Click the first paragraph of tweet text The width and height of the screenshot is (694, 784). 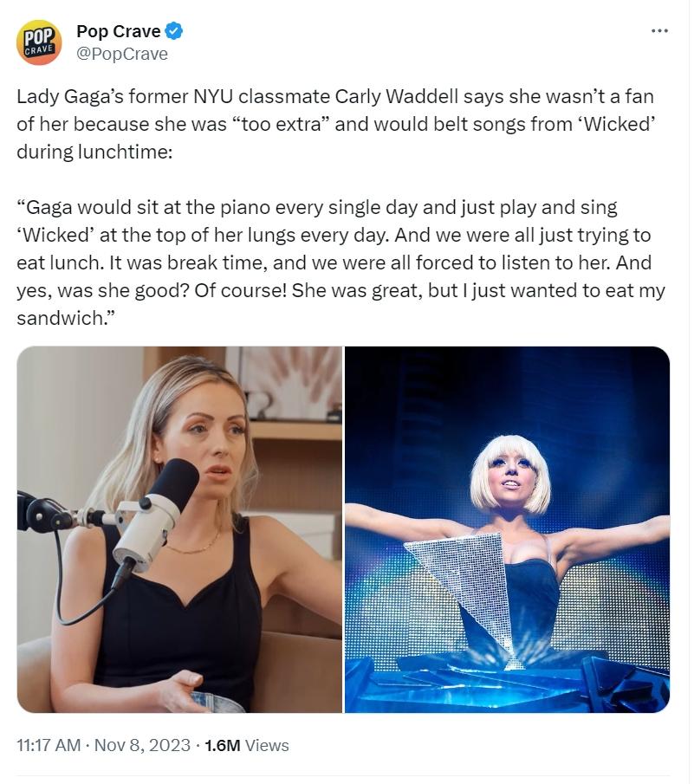[x=336, y=124]
